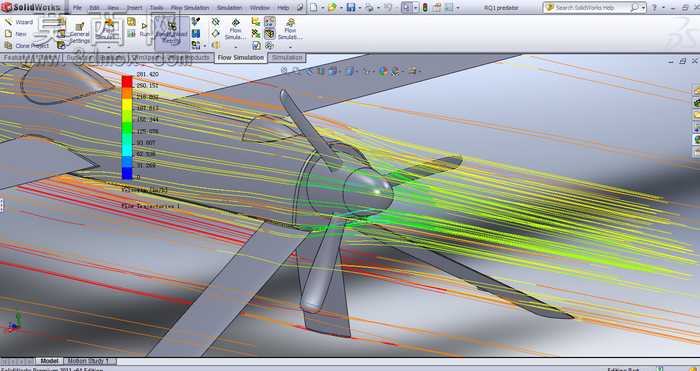Click the Edit Appearance color-ball icon
700x371 pixels.
(383, 71)
